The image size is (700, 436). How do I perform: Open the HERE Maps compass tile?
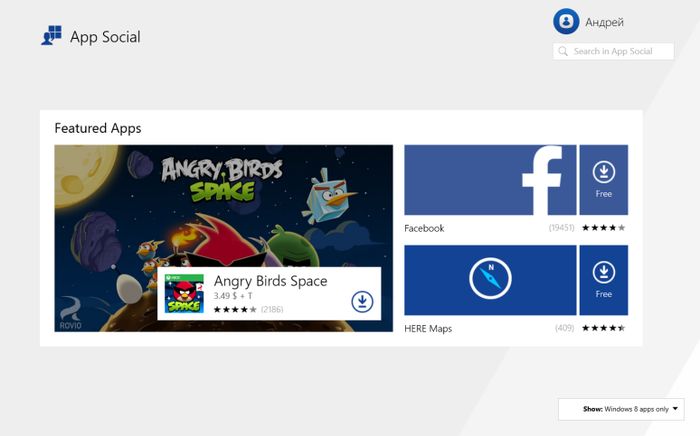pyautogui.click(x=490, y=280)
